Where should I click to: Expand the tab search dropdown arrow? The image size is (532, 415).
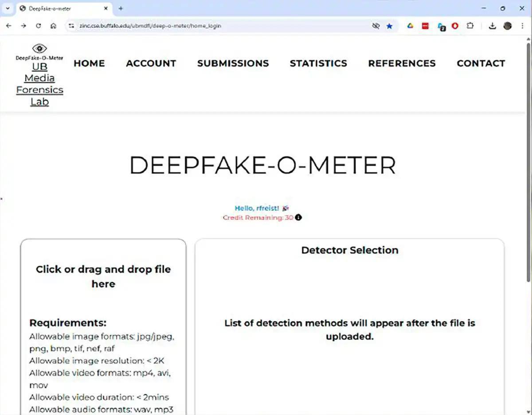[7, 8]
